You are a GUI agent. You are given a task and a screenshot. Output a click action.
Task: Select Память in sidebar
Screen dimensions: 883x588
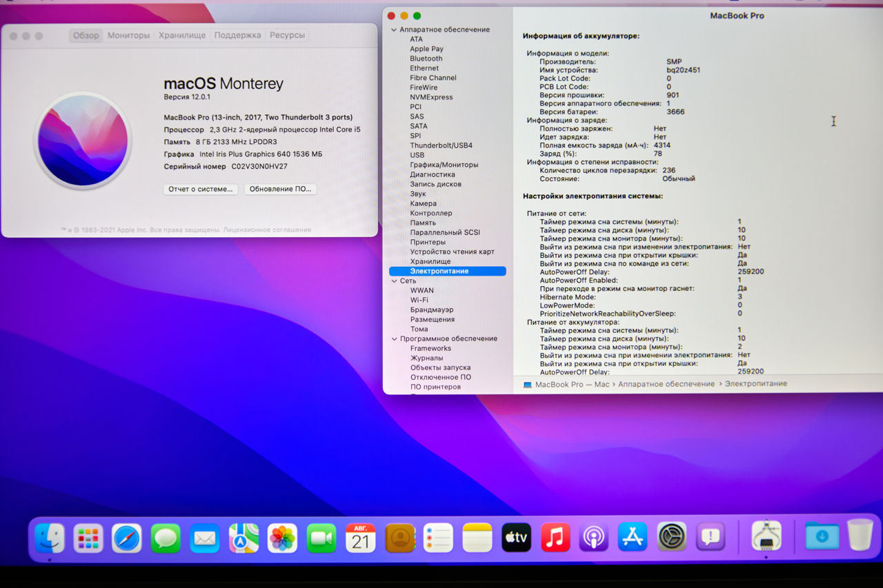click(x=423, y=223)
